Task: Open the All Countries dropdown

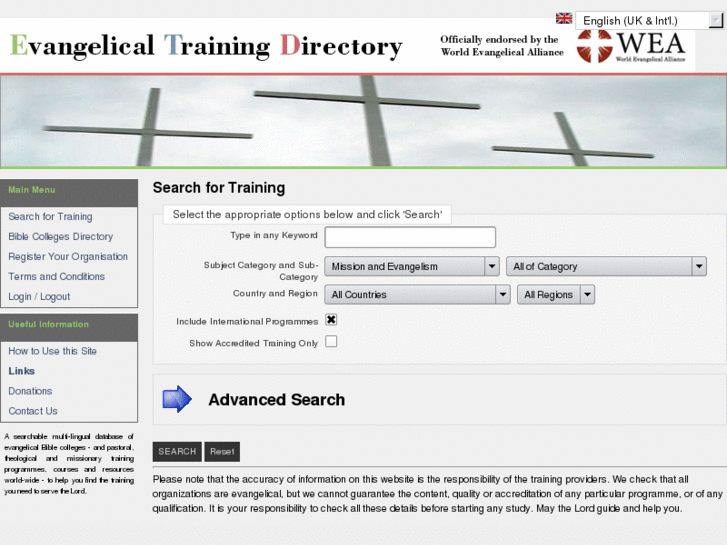Action: (417, 295)
